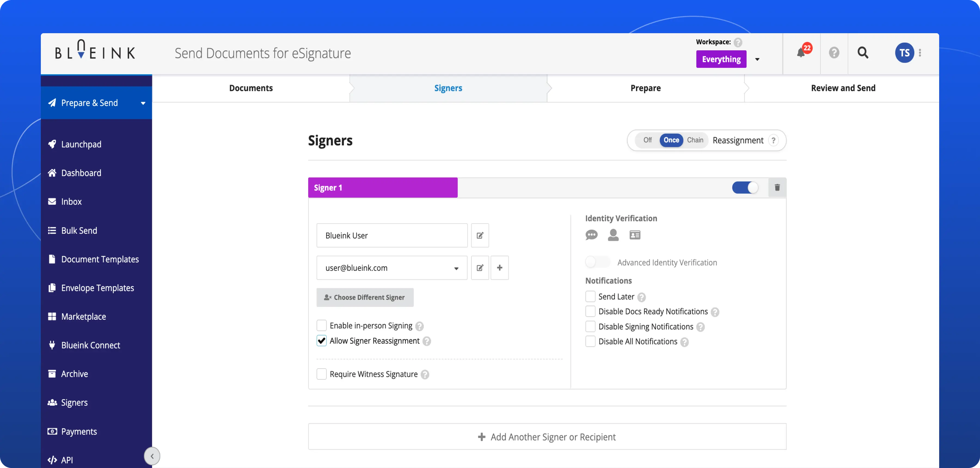Select the person identity verification icon
980x468 pixels.
point(613,235)
